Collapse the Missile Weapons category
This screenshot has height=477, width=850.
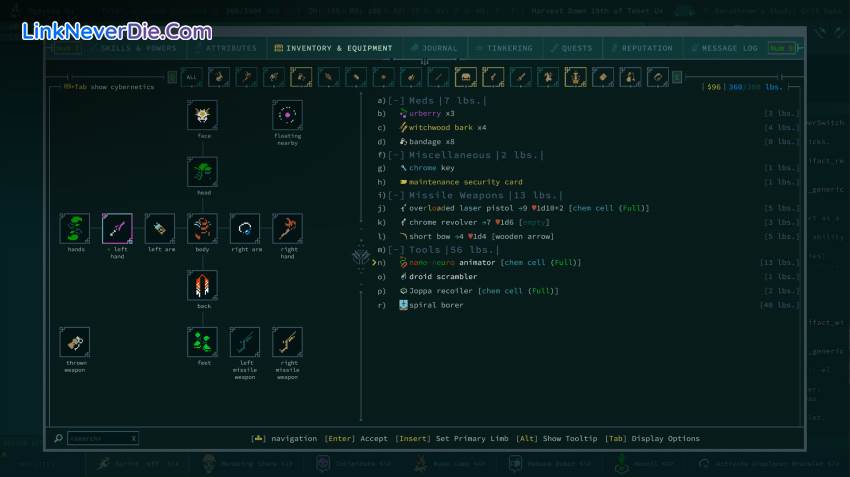(396, 195)
